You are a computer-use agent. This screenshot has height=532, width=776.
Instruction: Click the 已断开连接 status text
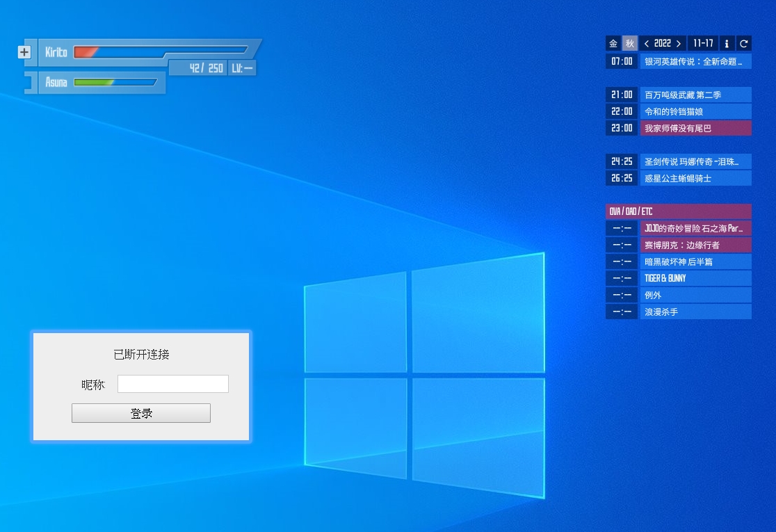click(142, 355)
